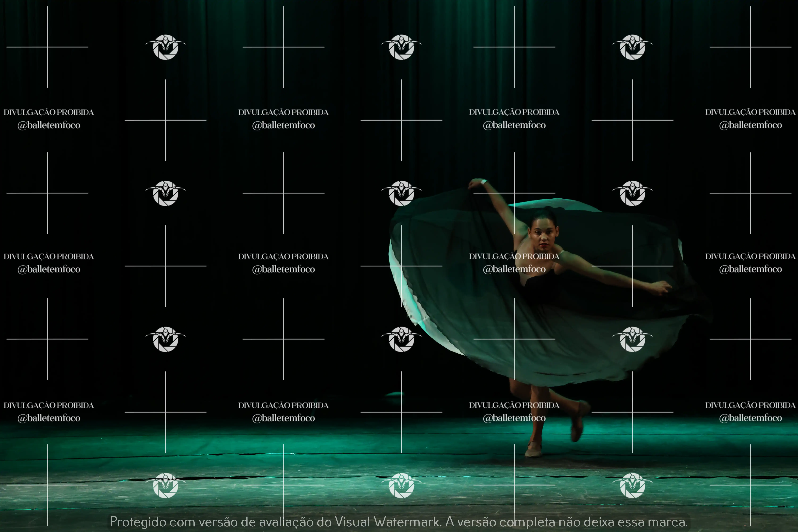Click "Visual Watermark" in the bottom notice

tap(388, 522)
